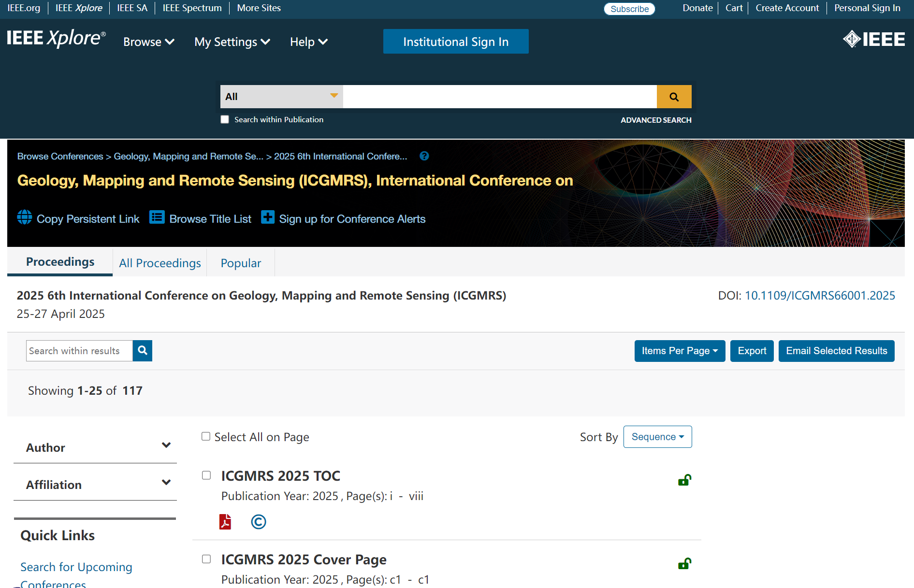Click the Export button
This screenshot has height=588, width=914.
pyautogui.click(x=752, y=351)
